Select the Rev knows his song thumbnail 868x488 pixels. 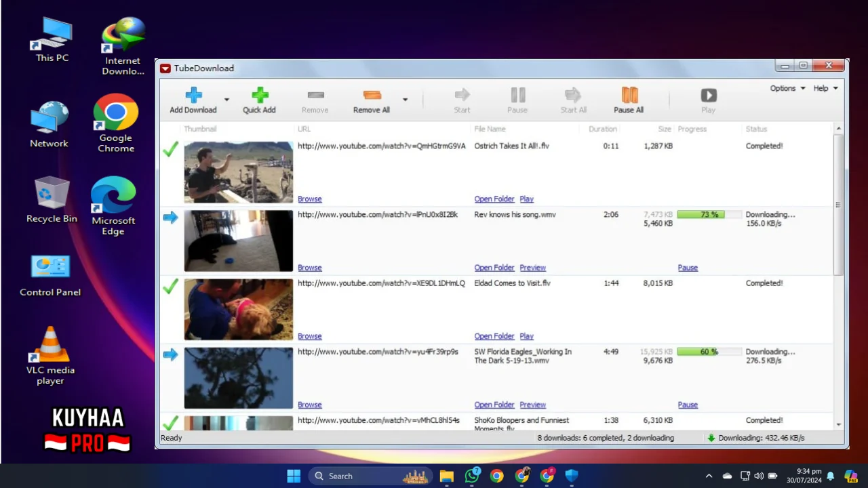[x=239, y=241]
